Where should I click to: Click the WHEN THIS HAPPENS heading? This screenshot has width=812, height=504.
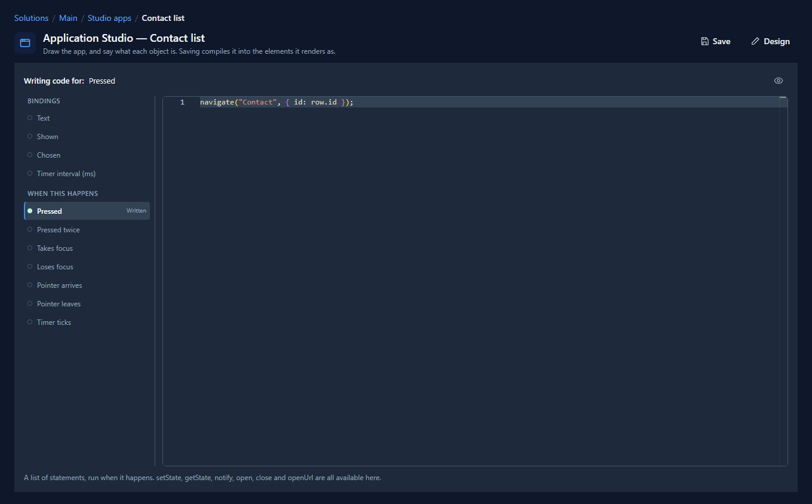coord(63,193)
